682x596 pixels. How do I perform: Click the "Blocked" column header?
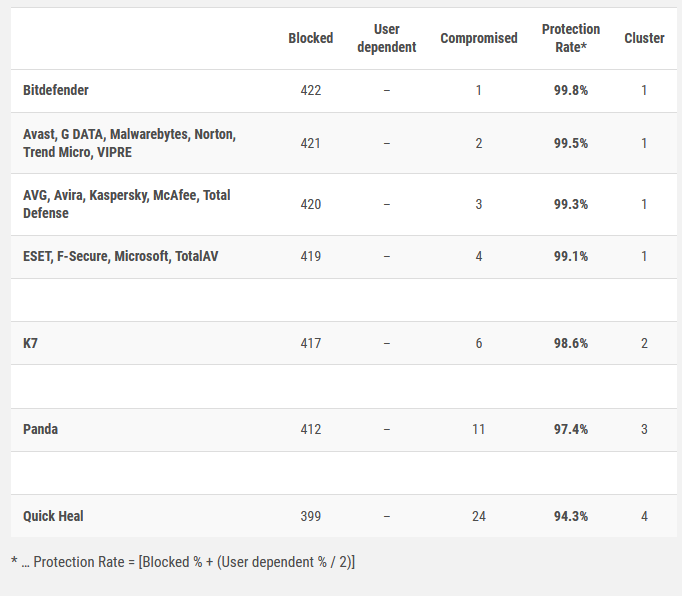[x=310, y=38]
